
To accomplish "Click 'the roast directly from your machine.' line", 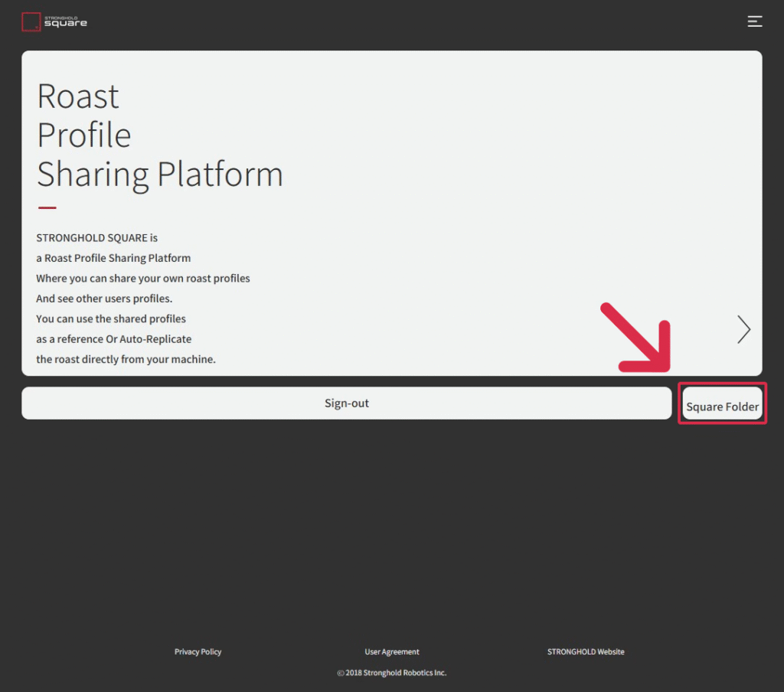I will tap(126, 359).
